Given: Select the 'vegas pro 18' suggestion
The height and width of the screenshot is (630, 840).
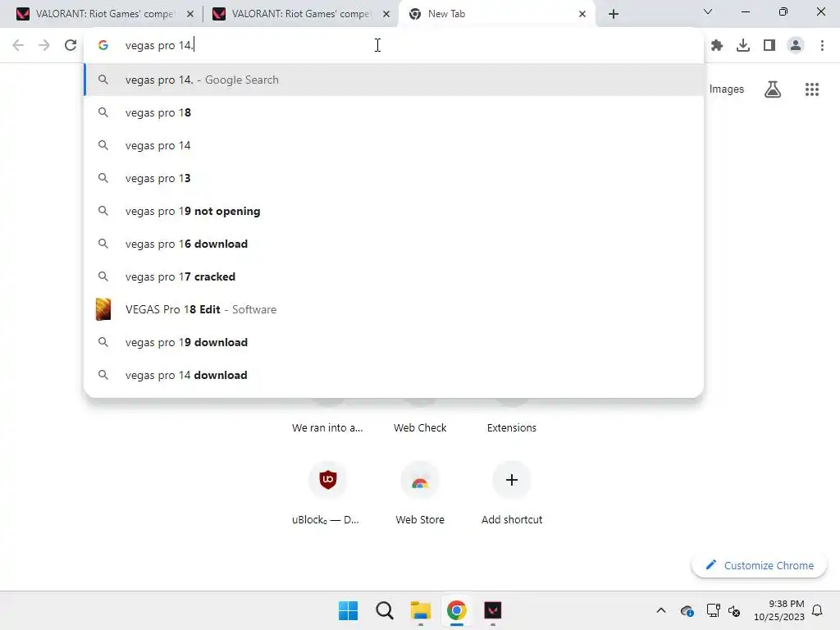Looking at the screenshot, I should click(x=394, y=112).
